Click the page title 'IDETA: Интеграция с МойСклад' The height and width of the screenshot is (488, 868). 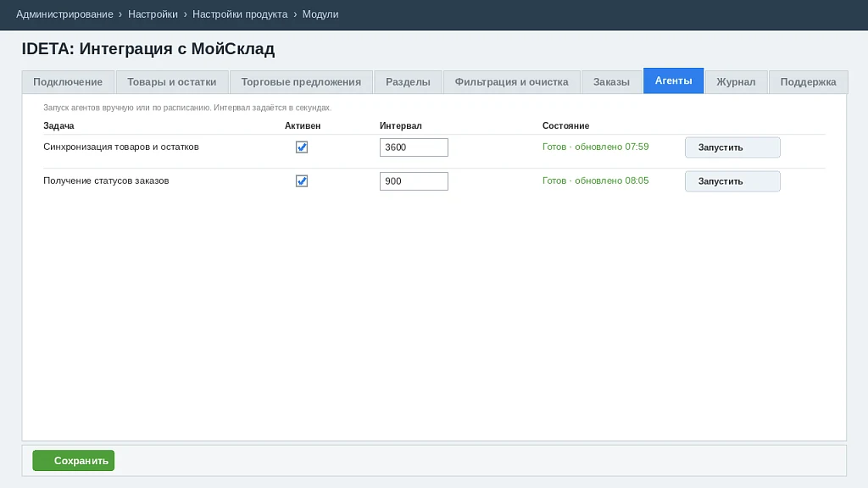(x=148, y=48)
